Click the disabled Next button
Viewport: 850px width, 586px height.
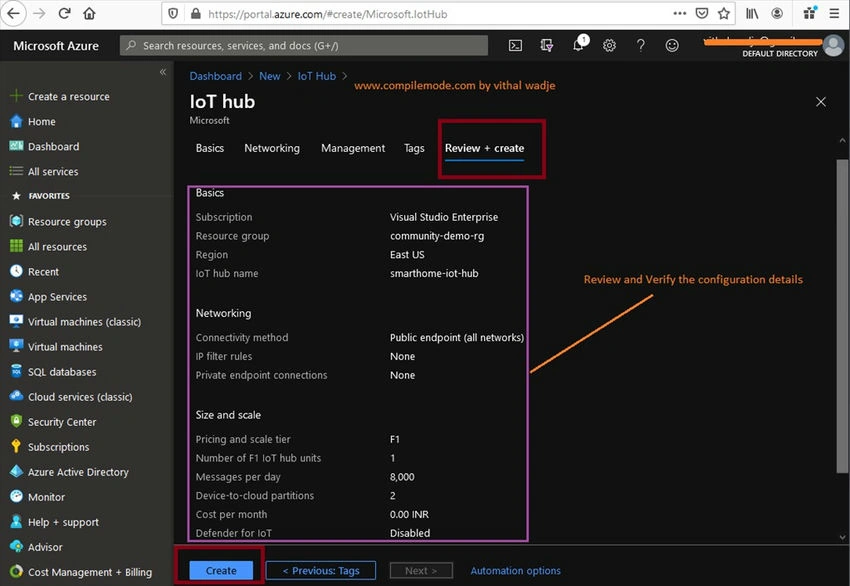coord(421,570)
